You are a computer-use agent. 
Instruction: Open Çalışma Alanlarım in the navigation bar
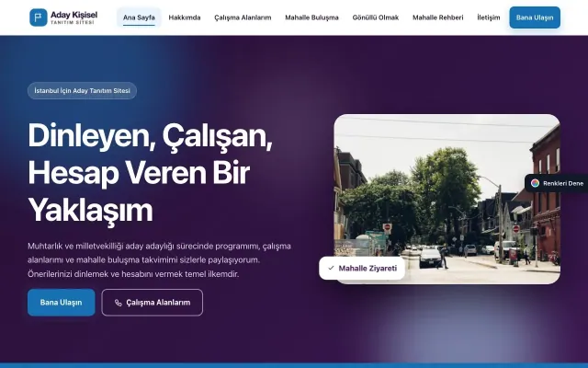tap(243, 17)
